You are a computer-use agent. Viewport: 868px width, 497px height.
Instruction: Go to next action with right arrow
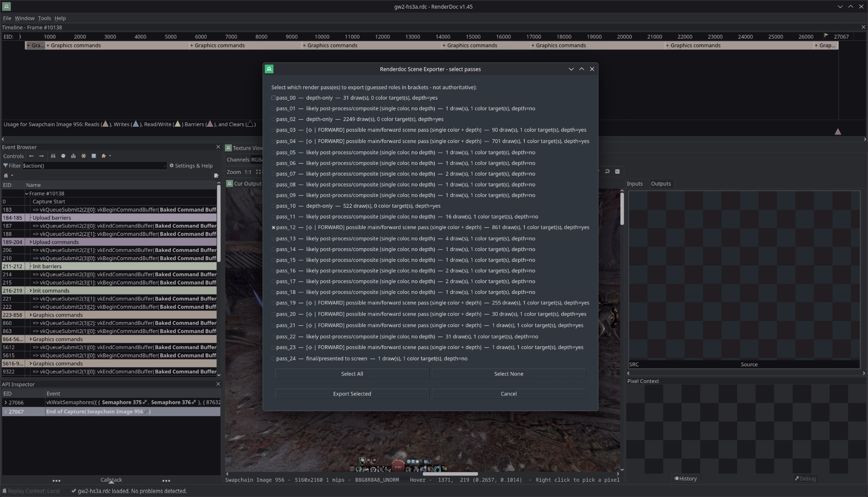tap(41, 156)
